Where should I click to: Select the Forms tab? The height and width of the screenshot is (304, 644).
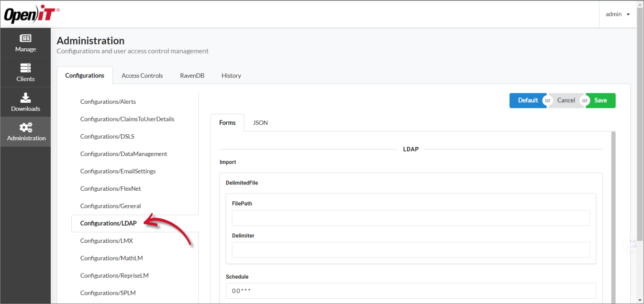227,123
